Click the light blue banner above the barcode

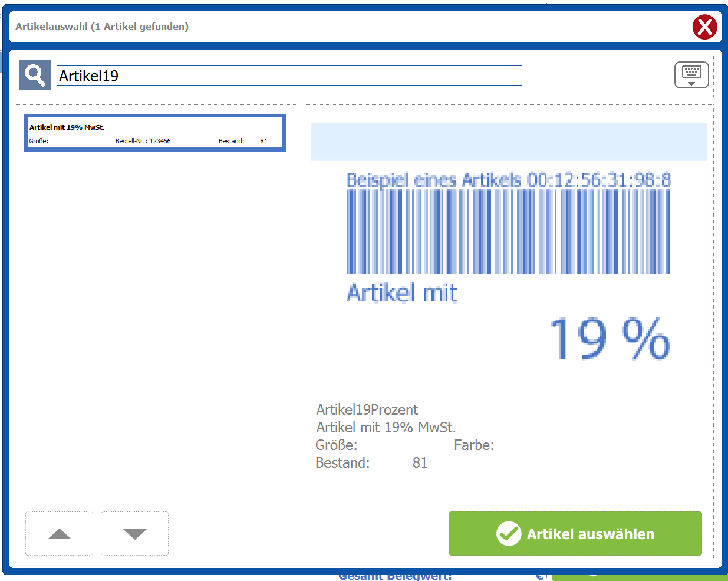[508, 142]
